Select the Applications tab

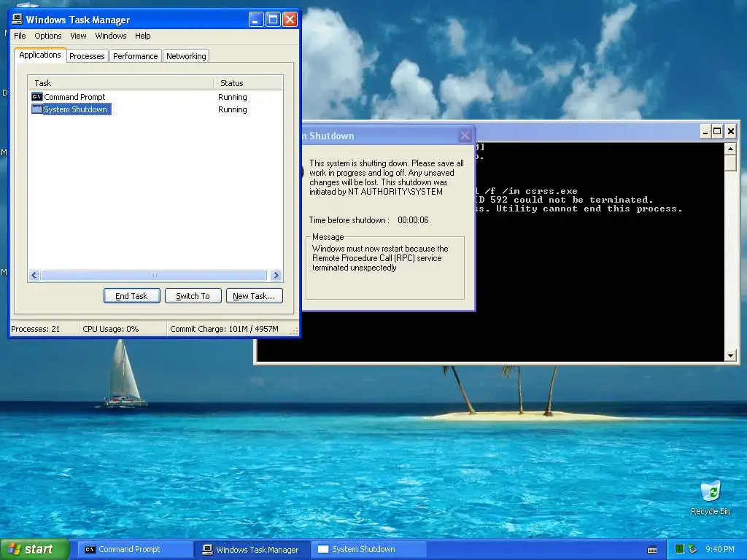click(40, 55)
